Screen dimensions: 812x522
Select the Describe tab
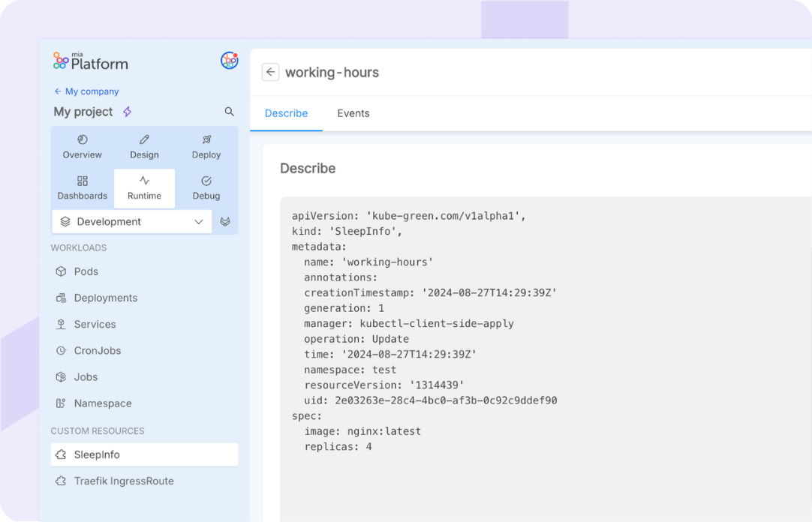pyautogui.click(x=285, y=113)
